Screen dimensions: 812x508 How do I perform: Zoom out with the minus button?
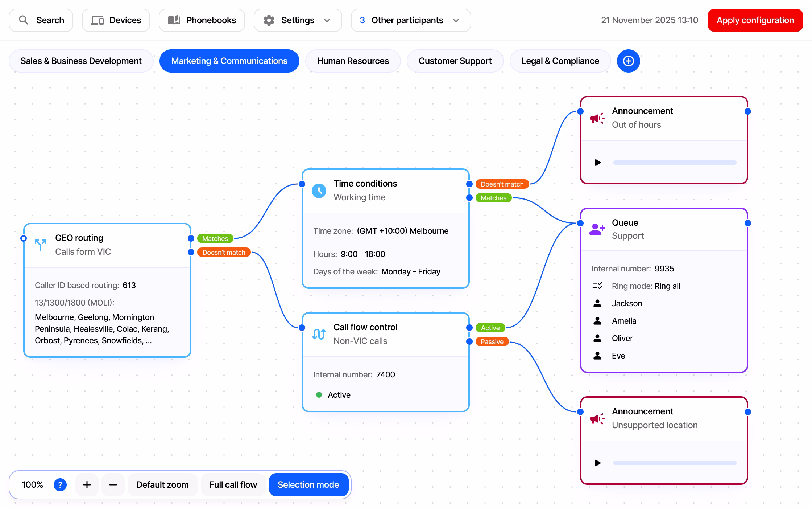tap(113, 485)
